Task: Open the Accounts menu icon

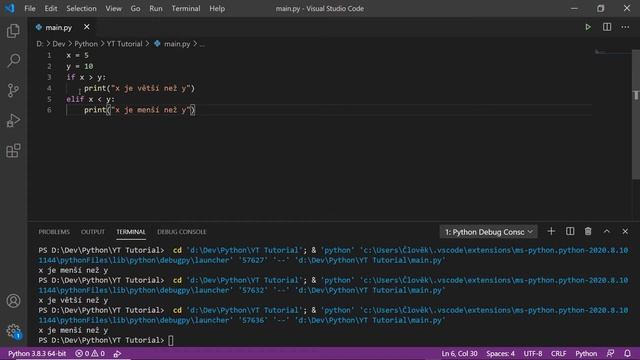Action: [13, 301]
